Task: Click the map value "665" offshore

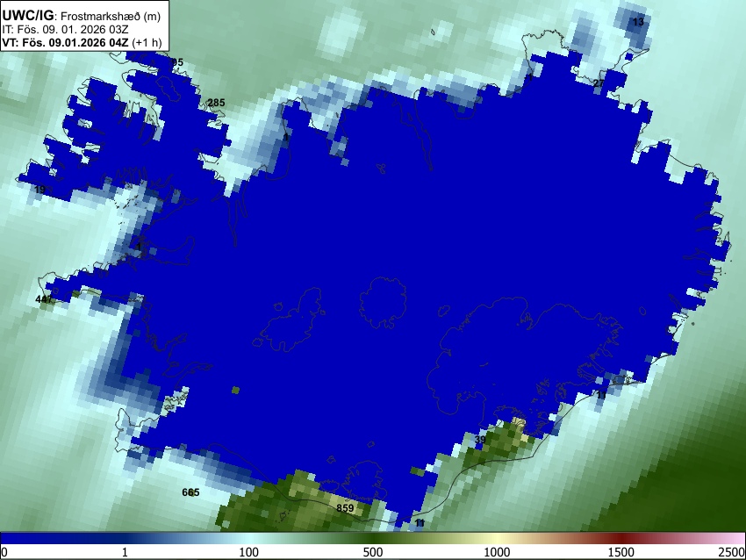Action: coord(190,492)
